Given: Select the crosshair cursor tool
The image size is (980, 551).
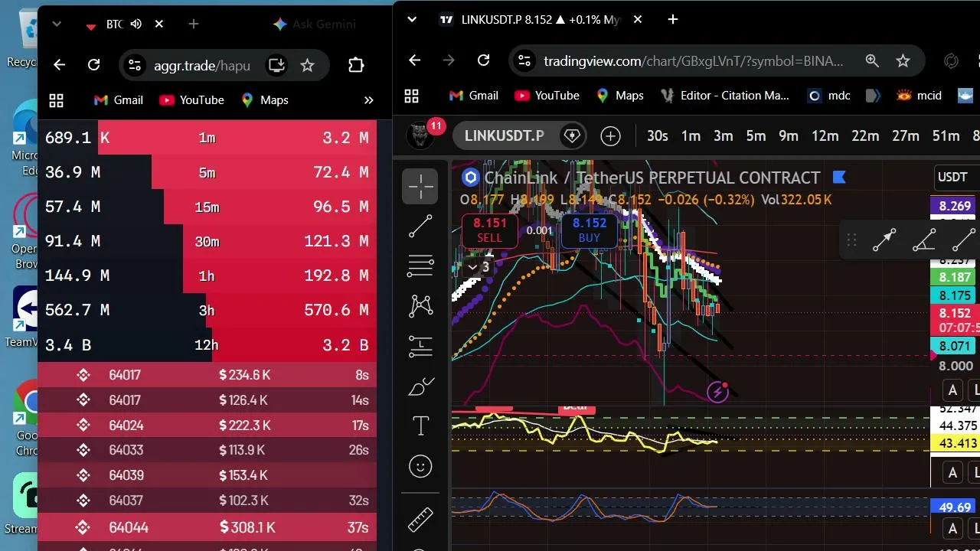Looking at the screenshot, I should pos(420,187).
